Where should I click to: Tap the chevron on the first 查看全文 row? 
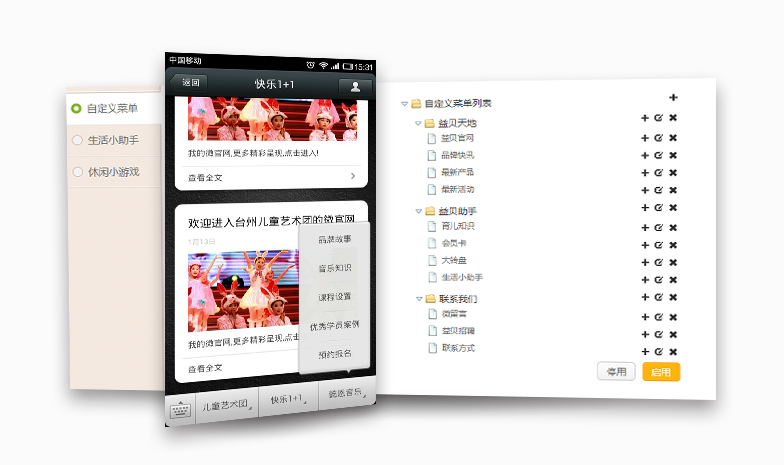(353, 176)
